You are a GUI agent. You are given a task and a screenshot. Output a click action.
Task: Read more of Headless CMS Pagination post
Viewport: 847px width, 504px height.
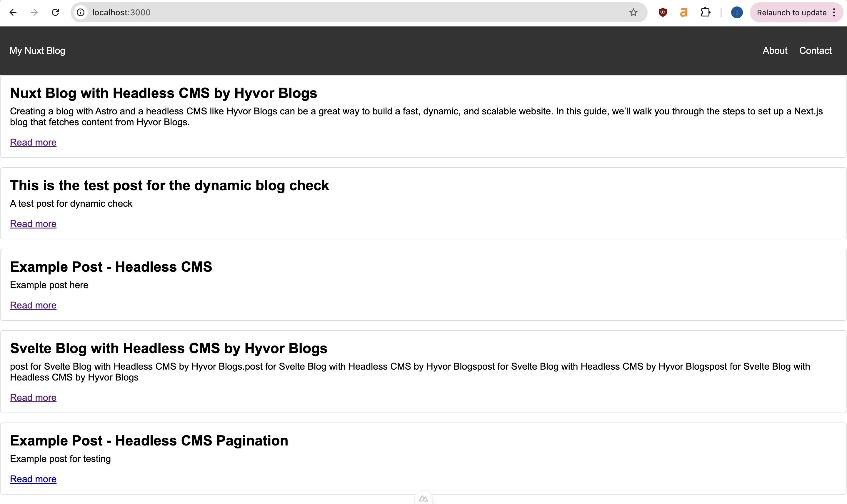[33, 479]
